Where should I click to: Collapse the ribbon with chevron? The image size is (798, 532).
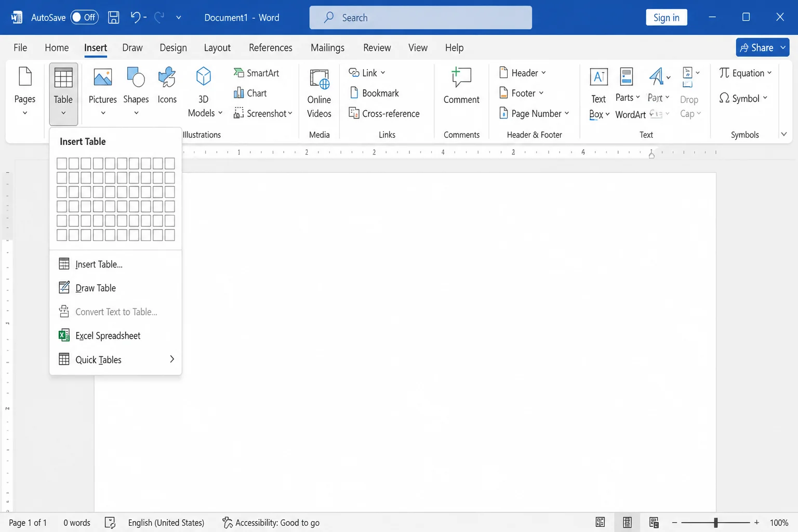(x=783, y=134)
